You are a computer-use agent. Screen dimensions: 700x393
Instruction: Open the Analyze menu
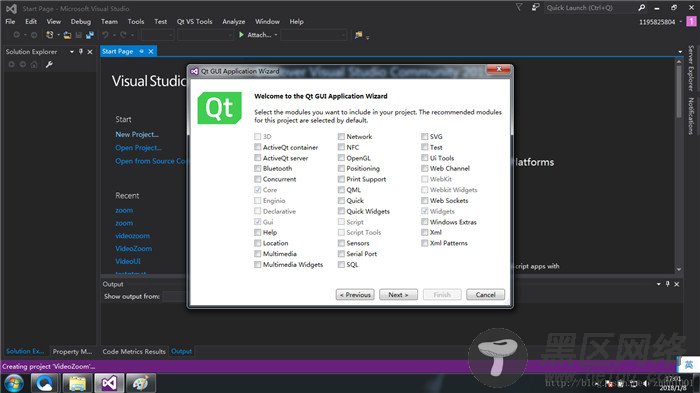click(x=233, y=21)
